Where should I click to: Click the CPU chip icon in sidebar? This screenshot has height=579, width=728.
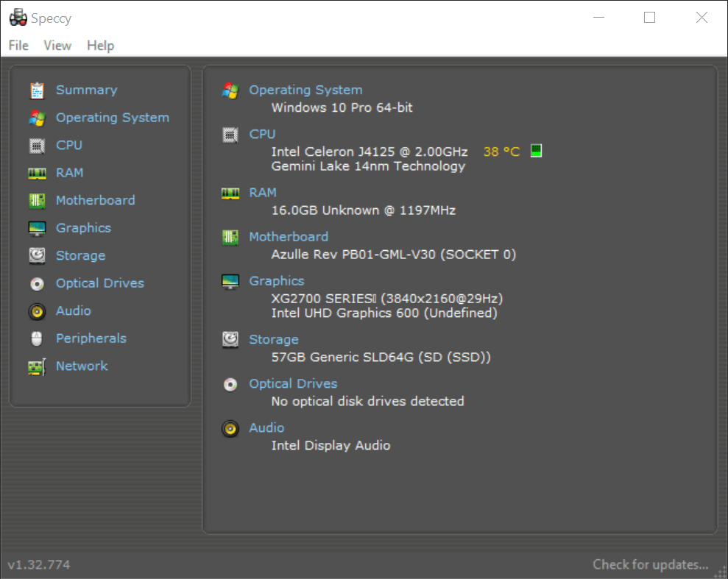[x=37, y=146]
